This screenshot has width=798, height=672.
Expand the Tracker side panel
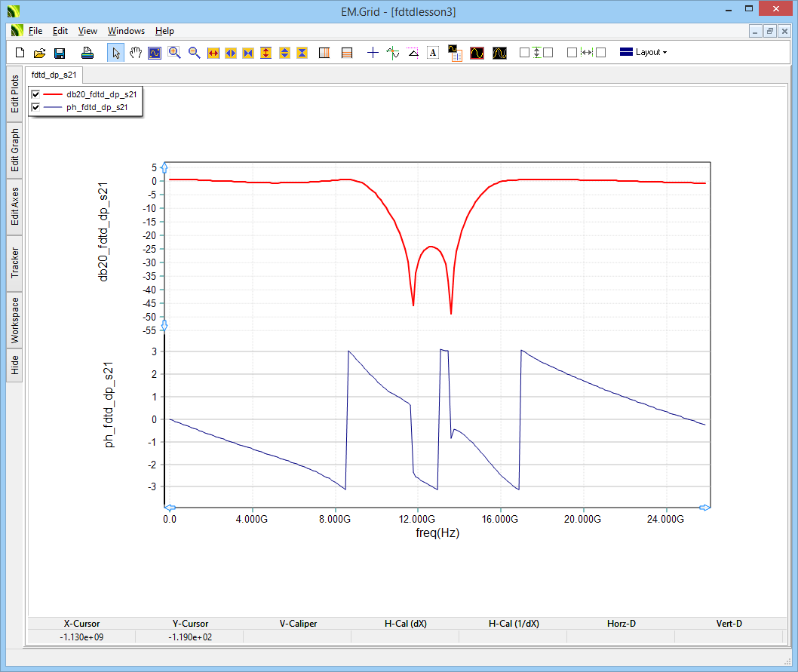pos(15,263)
